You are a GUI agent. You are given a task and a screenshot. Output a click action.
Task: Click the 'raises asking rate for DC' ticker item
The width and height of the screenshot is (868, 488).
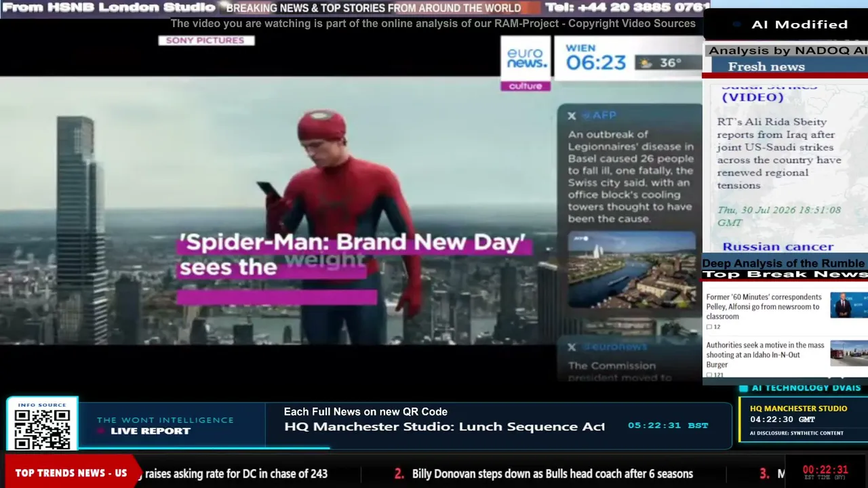coord(236,474)
